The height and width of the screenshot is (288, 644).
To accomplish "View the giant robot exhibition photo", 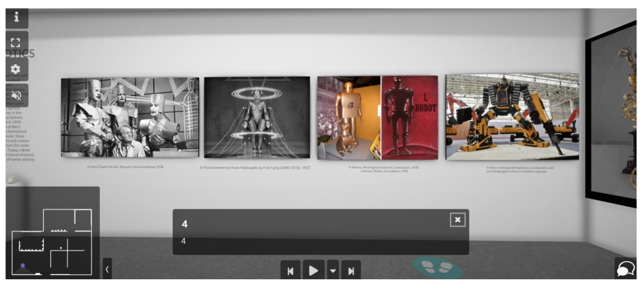I will coord(512,117).
